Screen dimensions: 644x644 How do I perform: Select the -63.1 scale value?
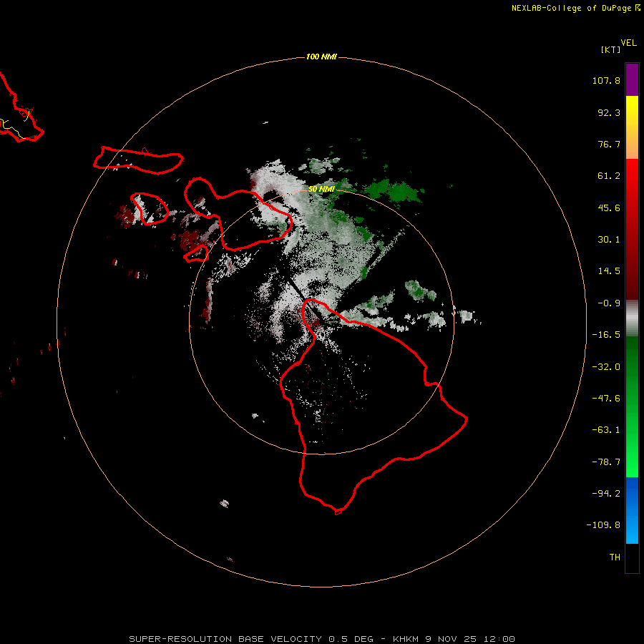click(606, 430)
